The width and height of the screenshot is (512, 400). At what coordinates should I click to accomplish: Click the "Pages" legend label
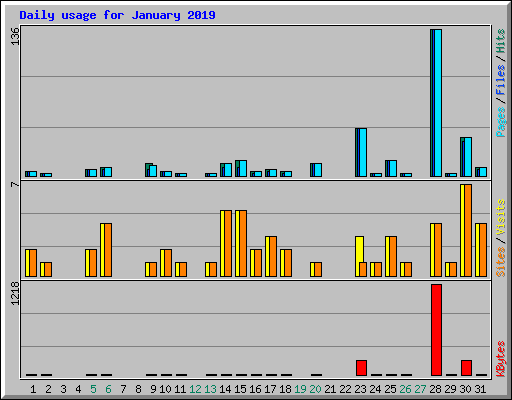[500, 122]
